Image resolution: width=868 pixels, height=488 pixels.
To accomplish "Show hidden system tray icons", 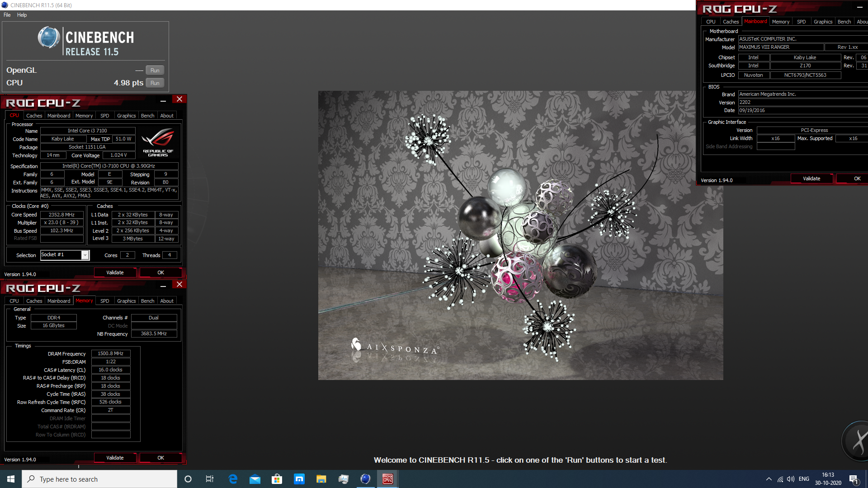I will pyautogui.click(x=769, y=479).
